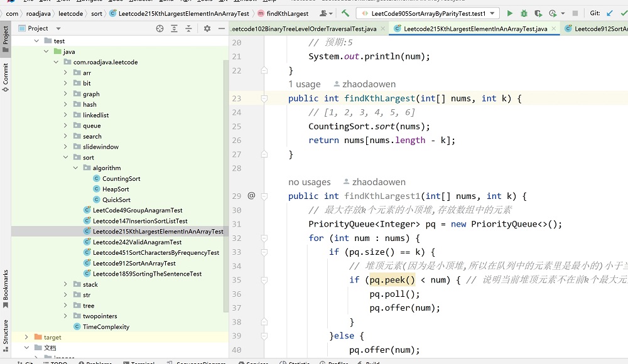Start debugging with the bug icon
The height and width of the screenshot is (364, 628).
point(524,13)
